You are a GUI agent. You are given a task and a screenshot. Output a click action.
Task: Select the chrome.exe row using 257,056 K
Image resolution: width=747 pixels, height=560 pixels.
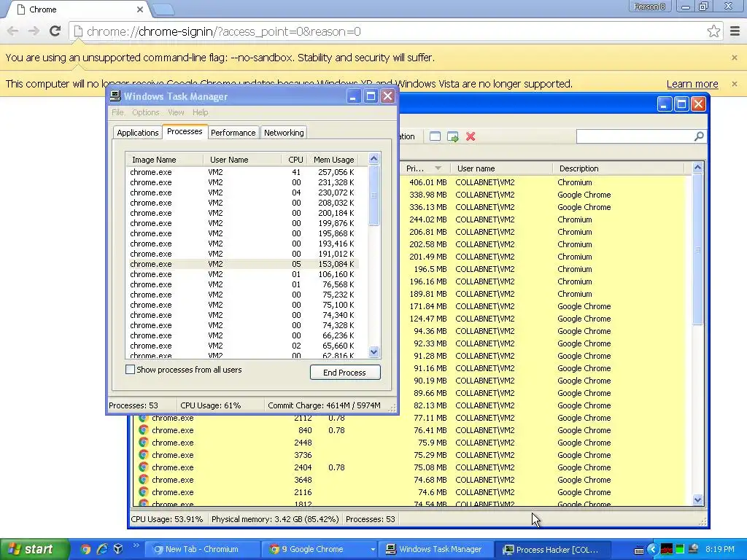(x=243, y=172)
